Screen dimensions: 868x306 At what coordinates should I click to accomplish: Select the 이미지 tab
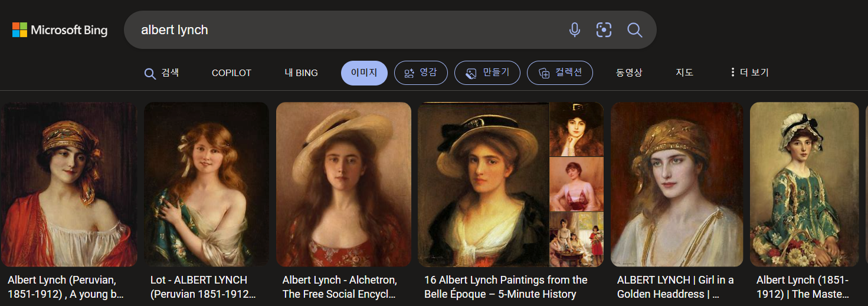[x=364, y=73]
